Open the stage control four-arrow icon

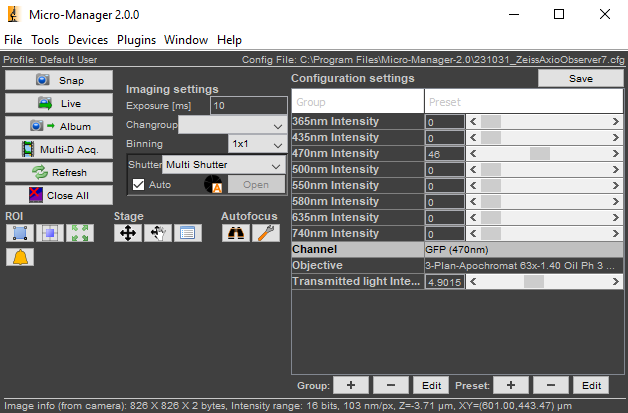pyautogui.click(x=128, y=233)
